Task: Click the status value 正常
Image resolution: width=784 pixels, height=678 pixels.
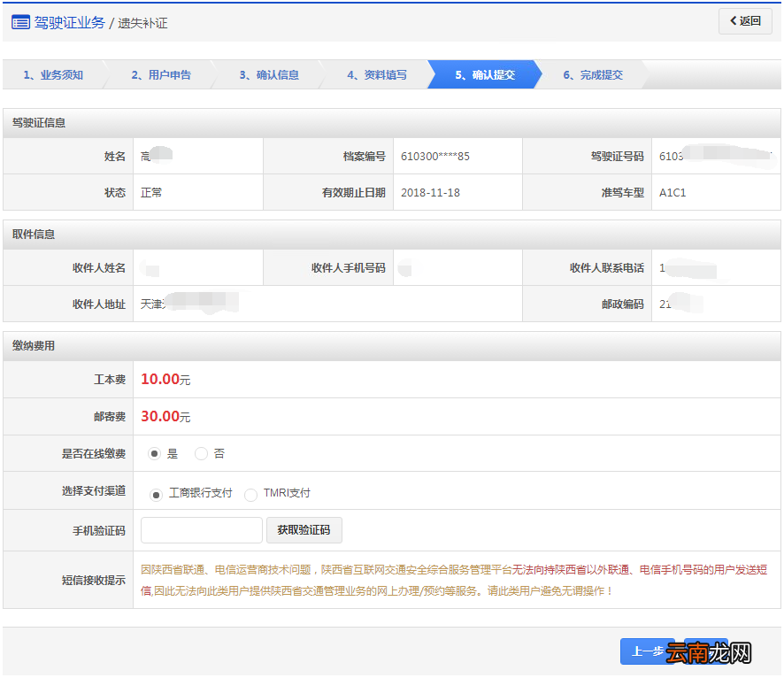Action: click(151, 192)
